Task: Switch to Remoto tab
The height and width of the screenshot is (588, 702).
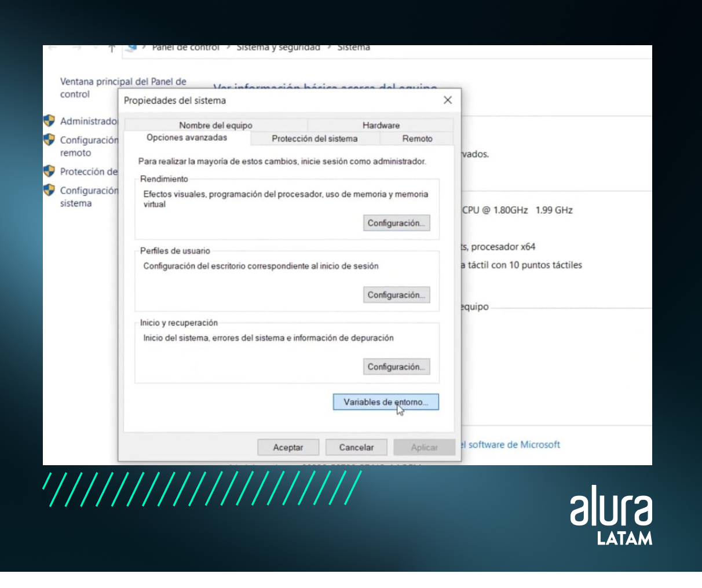Action: (418, 138)
